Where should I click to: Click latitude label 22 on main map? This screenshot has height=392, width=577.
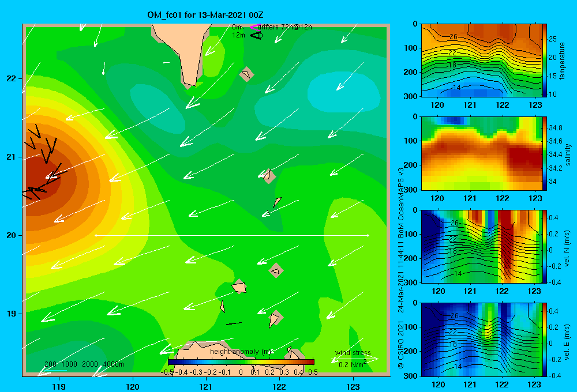pos(11,78)
